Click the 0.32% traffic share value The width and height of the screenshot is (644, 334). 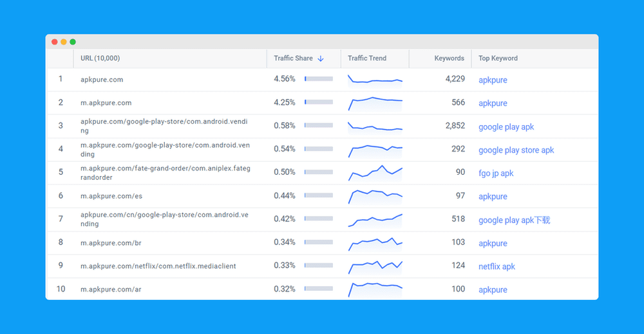(x=285, y=289)
